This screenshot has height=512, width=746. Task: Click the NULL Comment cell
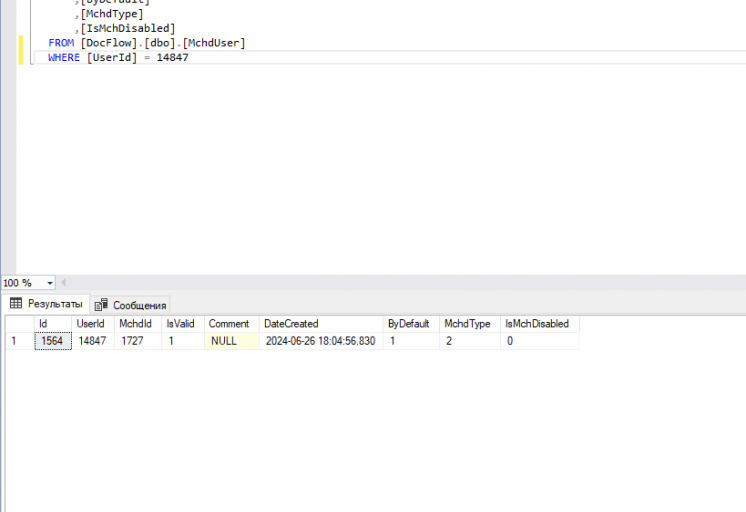pyautogui.click(x=232, y=341)
